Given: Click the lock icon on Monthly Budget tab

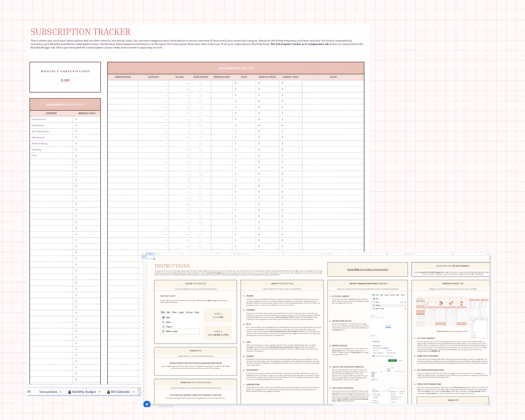Looking at the screenshot, I should point(69,392).
